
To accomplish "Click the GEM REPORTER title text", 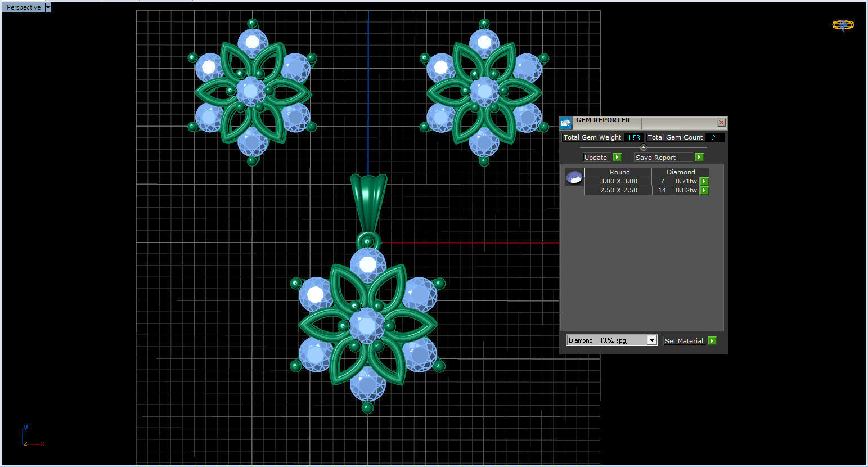I will point(602,120).
